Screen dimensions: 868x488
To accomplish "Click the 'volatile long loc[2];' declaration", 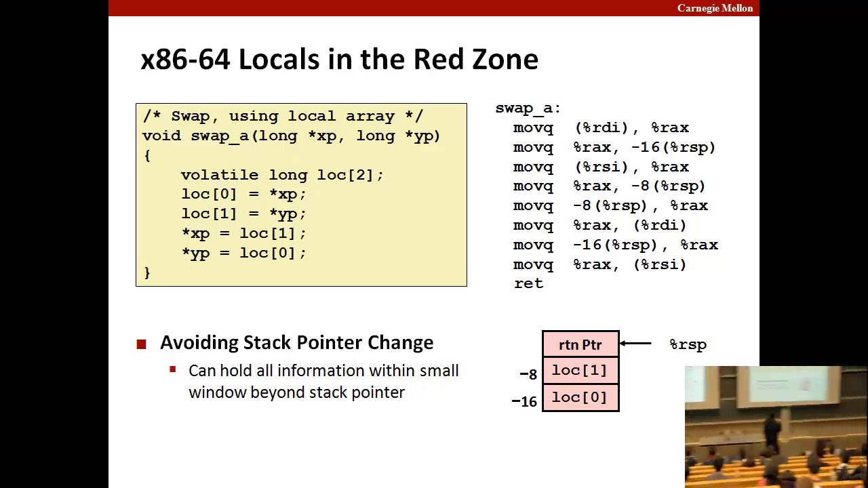I will click(x=282, y=175).
